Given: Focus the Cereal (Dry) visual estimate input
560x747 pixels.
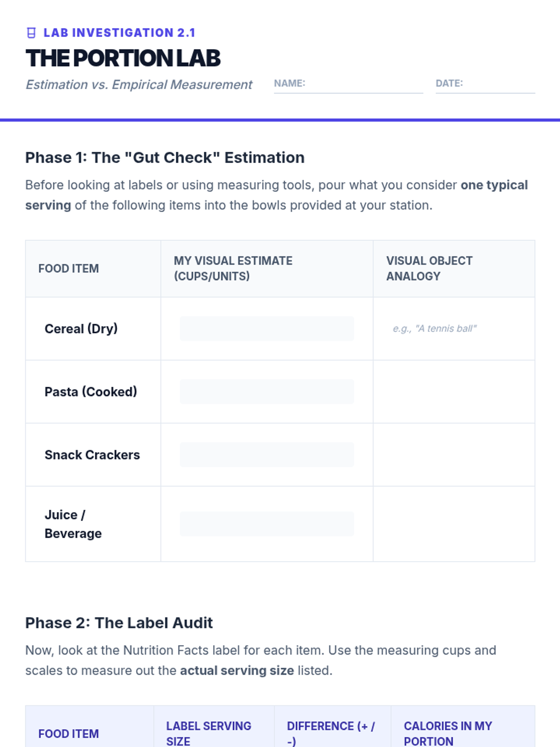Looking at the screenshot, I should tap(266, 329).
